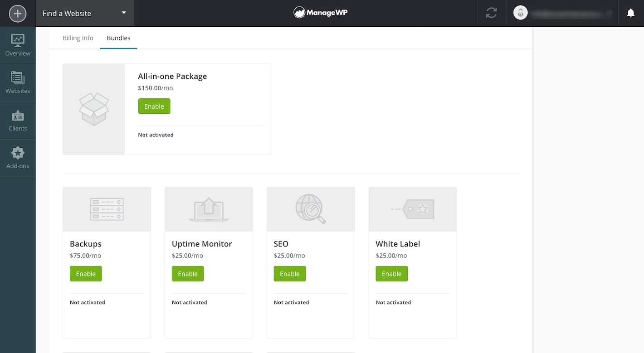Switch to the Billing Info tab
644x353 pixels.
coord(78,38)
